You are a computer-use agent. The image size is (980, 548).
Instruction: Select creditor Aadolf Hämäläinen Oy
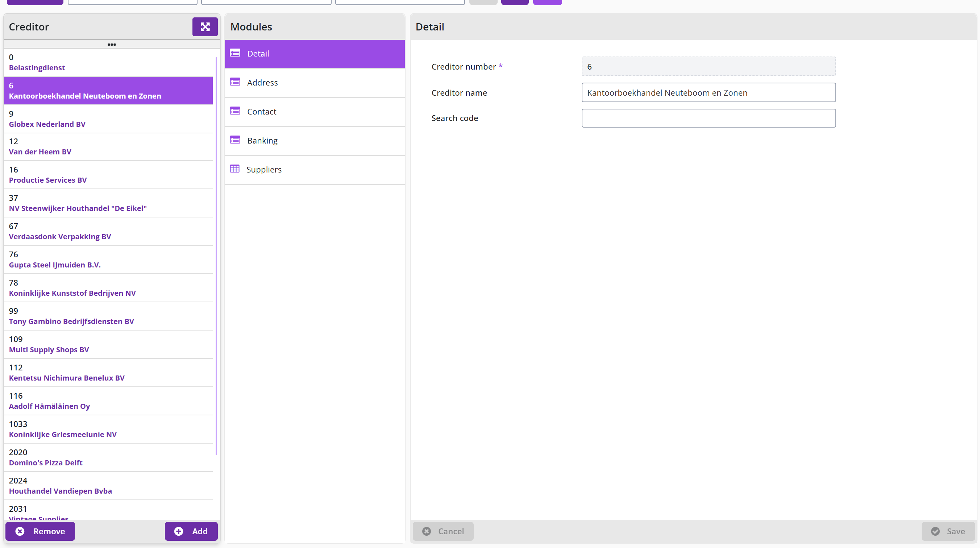tap(108, 401)
